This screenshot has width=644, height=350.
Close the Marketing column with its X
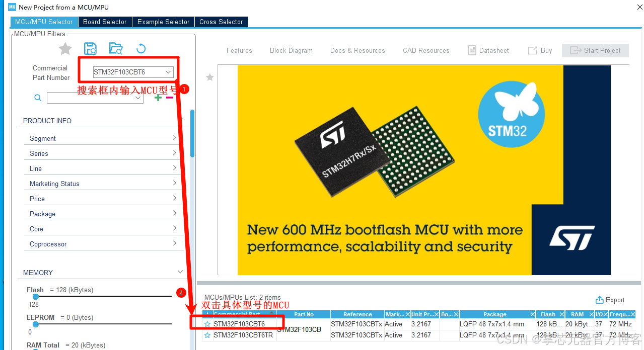(x=407, y=315)
